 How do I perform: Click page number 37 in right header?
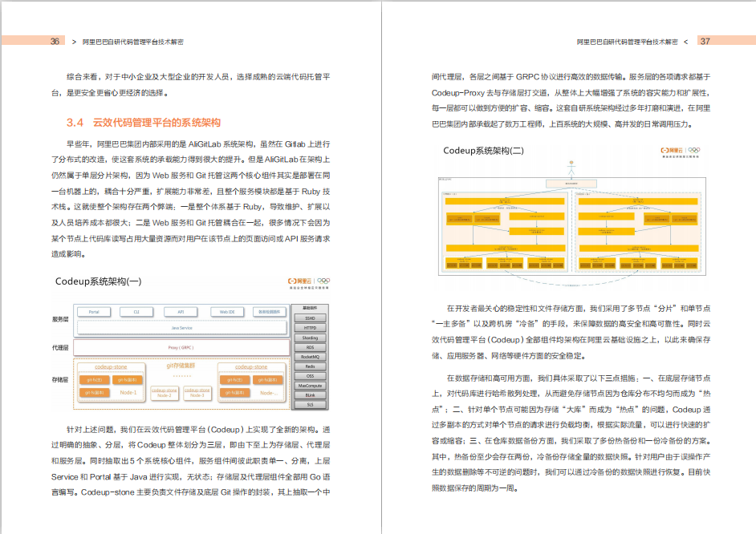(x=705, y=42)
